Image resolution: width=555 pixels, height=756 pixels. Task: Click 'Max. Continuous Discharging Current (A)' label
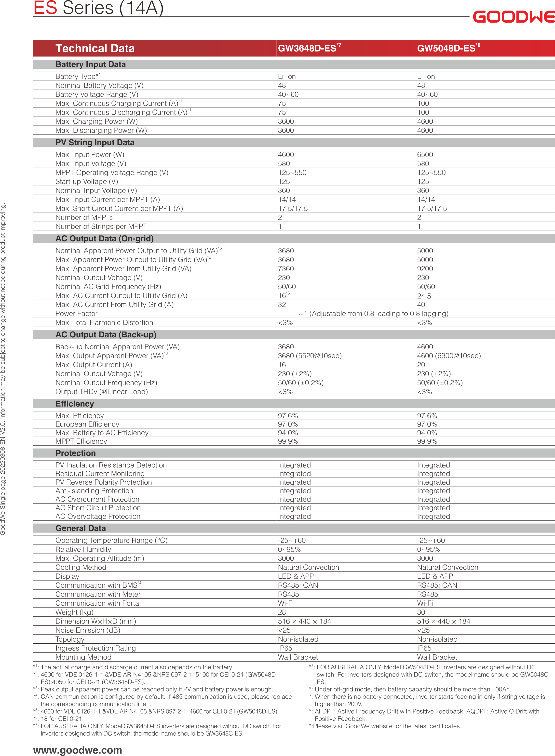pyautogui.click(x=123, y=112)
